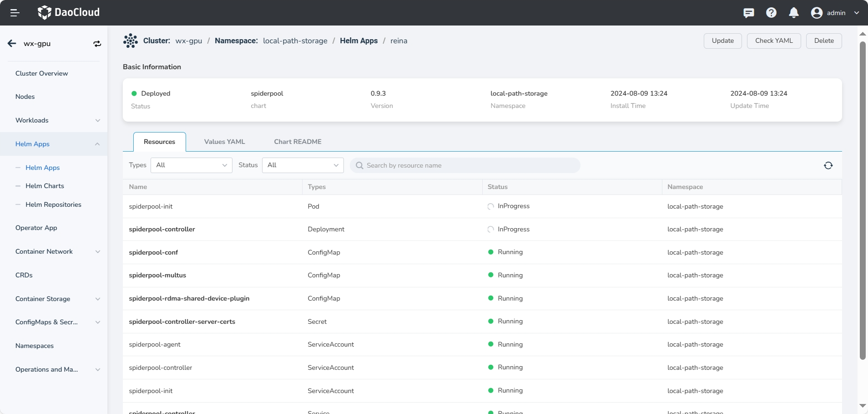Click the help question mark icon

(771, 13)
